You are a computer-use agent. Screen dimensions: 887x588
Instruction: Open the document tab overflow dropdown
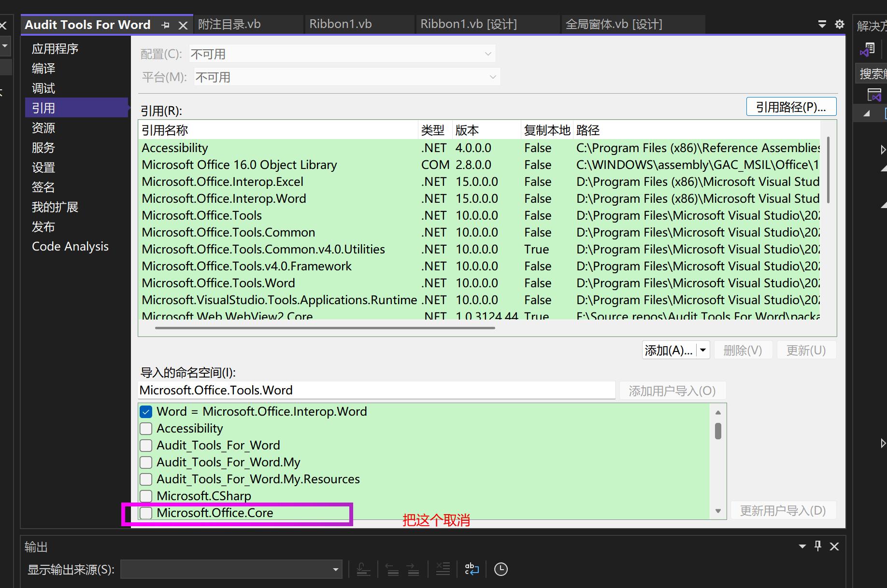(822, 24)
